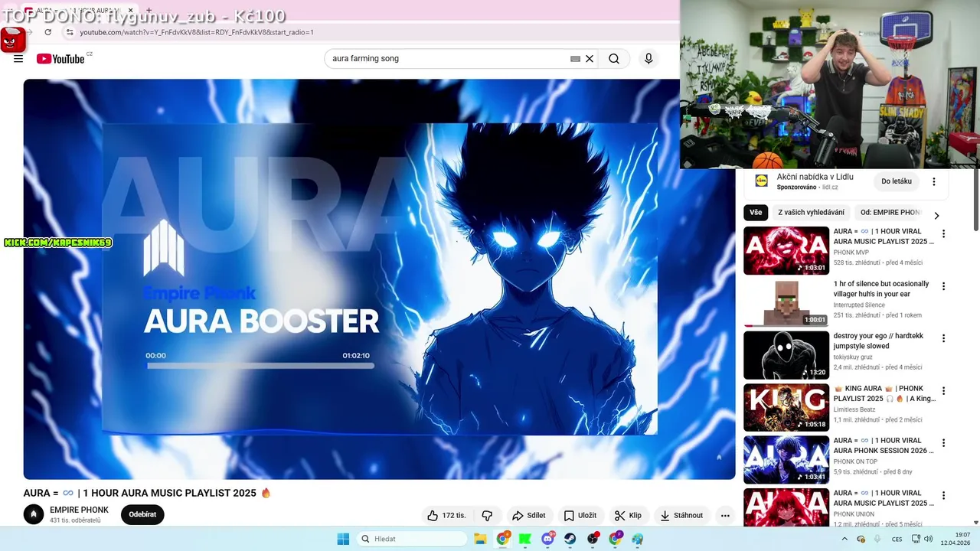Open PHONK ON TOP session thumbnail
Screen dimensions: 980x551
click(x=786, y=459)
